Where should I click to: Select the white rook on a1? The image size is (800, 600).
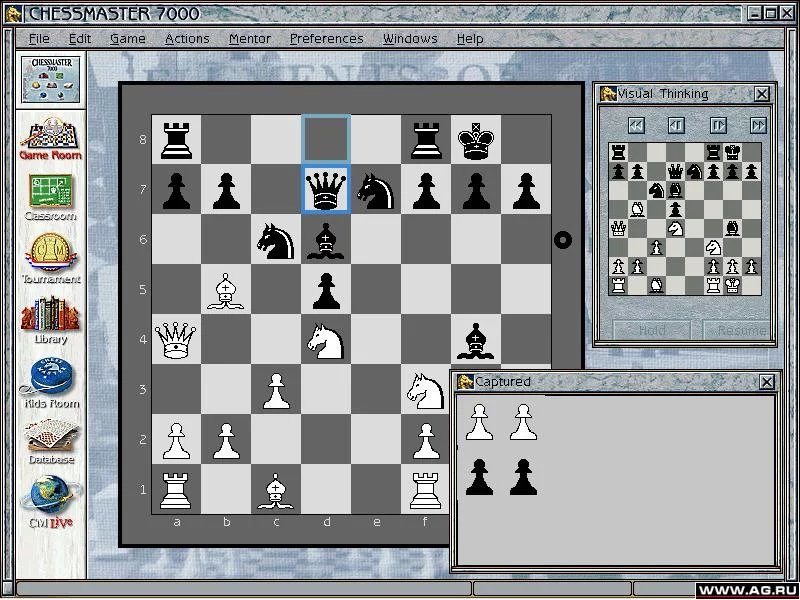(176, 489)
